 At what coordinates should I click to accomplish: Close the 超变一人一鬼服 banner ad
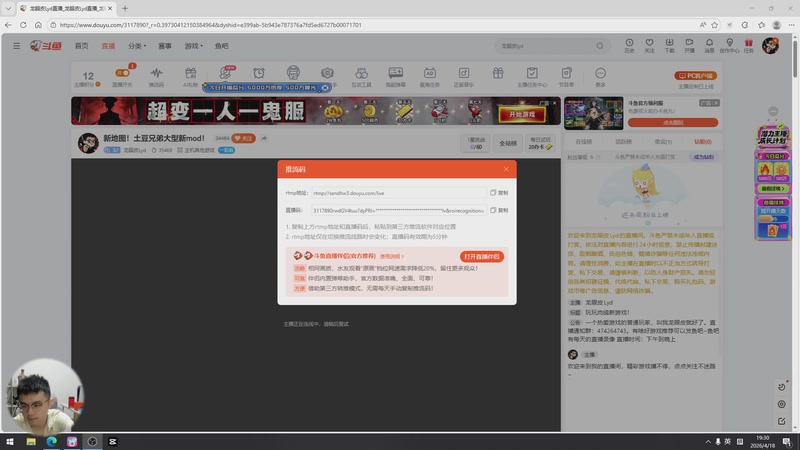(555, 103)
